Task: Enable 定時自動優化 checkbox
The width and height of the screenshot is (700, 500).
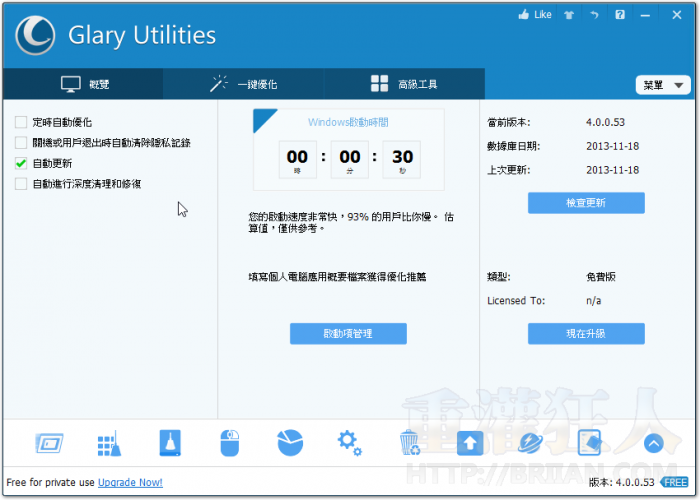Action: tap(21, 122)
